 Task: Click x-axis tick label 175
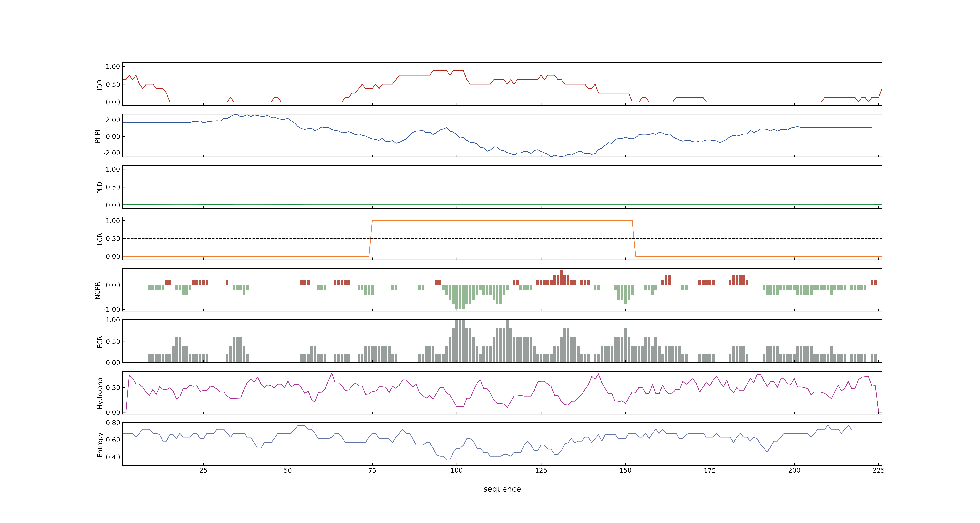[x=710, y=470]
